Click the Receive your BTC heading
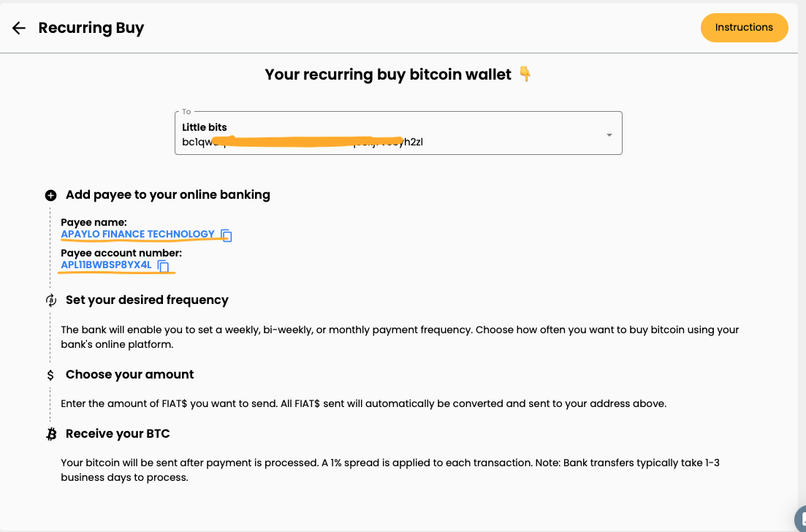This screenshot has height=532, width=806. coord(118,433)
